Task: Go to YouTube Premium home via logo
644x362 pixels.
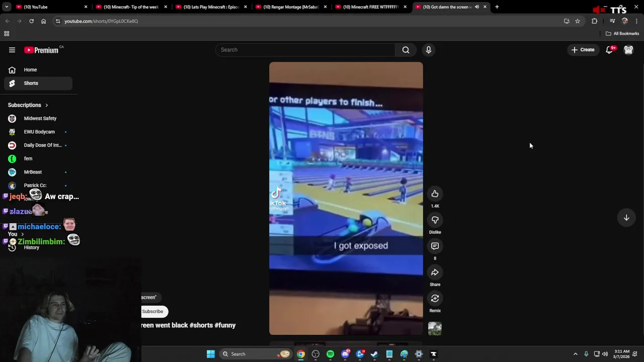Action: point(41,50)
